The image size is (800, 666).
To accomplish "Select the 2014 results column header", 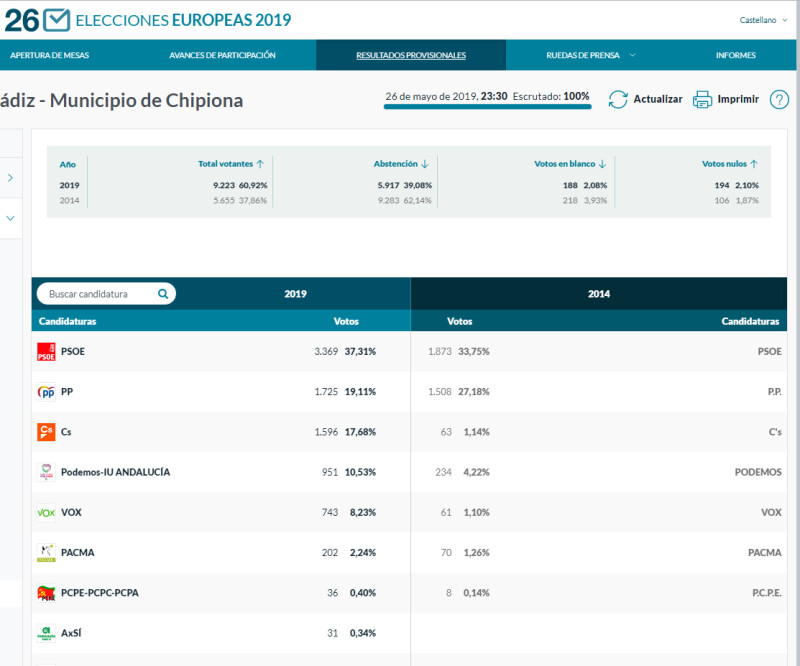I will click(598, 294).
